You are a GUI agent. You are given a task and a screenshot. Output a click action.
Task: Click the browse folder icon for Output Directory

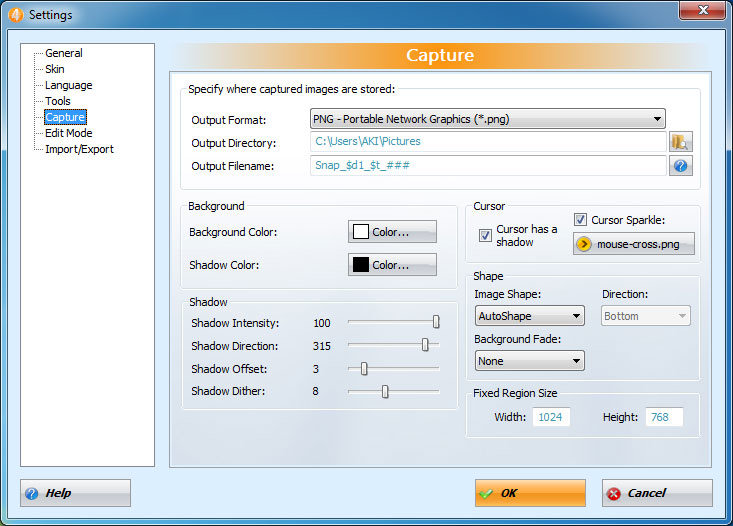(x=681, y=142)
